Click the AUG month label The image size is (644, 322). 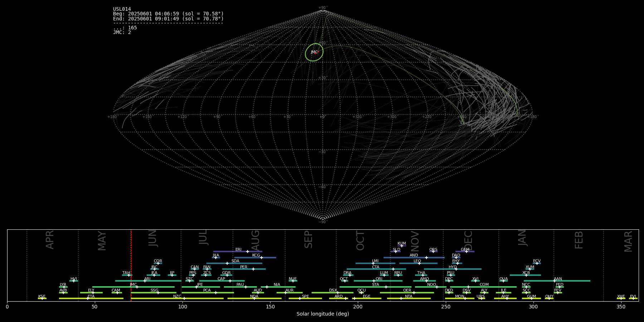click(255, 240)
